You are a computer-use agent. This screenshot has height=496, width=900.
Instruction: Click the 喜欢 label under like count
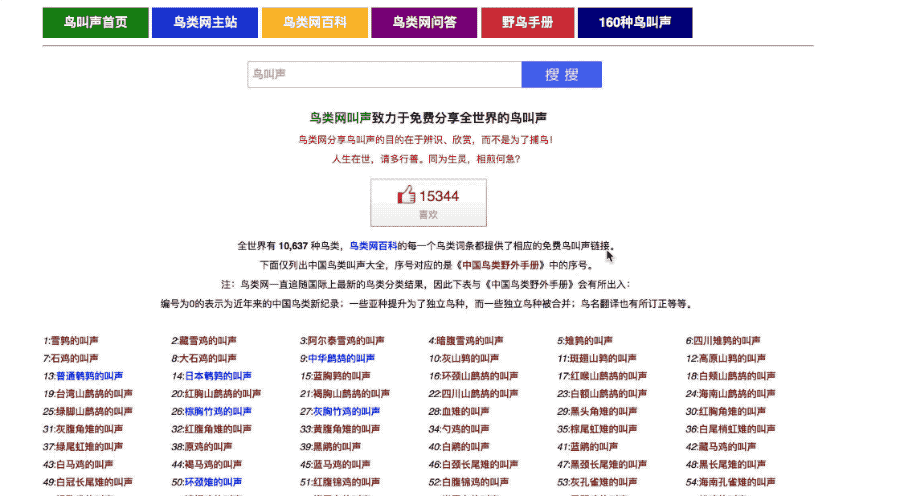coord(428,215)
